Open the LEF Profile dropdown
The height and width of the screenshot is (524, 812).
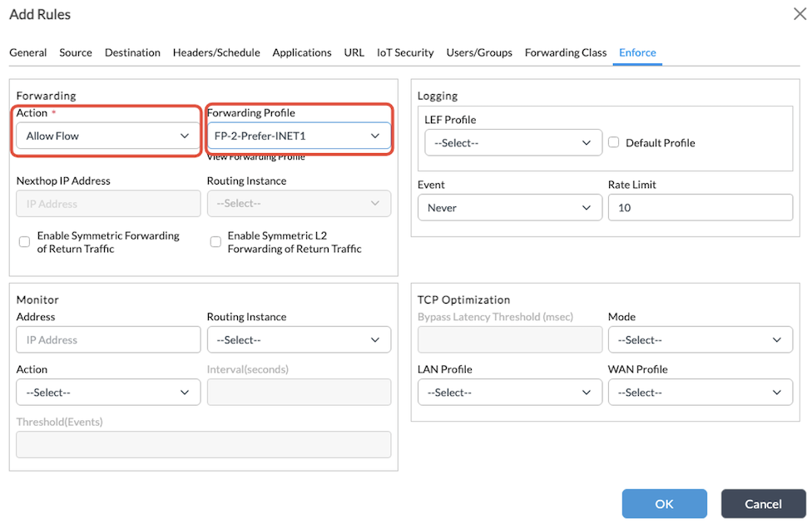tap(512, 142)
